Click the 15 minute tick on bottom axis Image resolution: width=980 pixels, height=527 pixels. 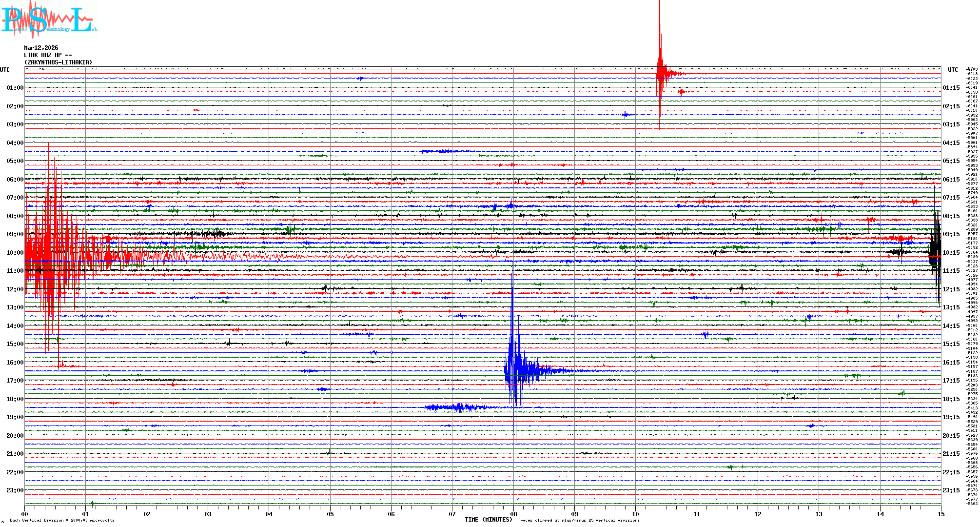(x=941, y=514)
